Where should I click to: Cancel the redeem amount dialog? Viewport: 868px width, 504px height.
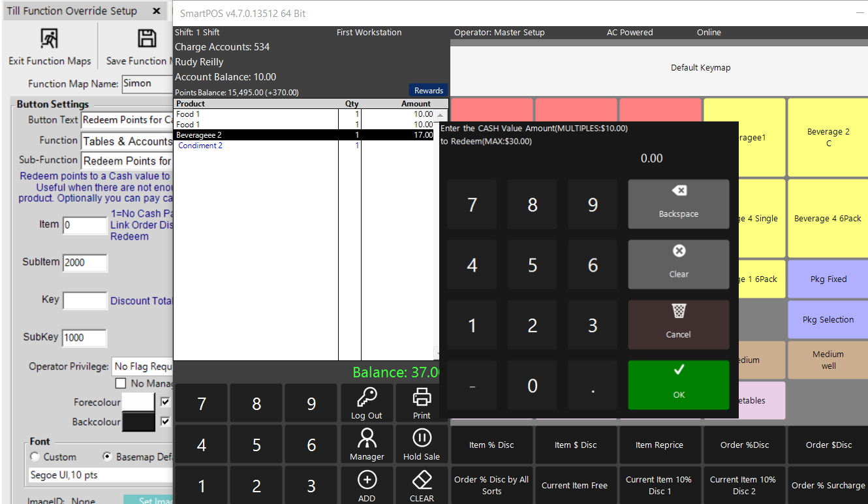pyautogui.click(x=678, y=324)
